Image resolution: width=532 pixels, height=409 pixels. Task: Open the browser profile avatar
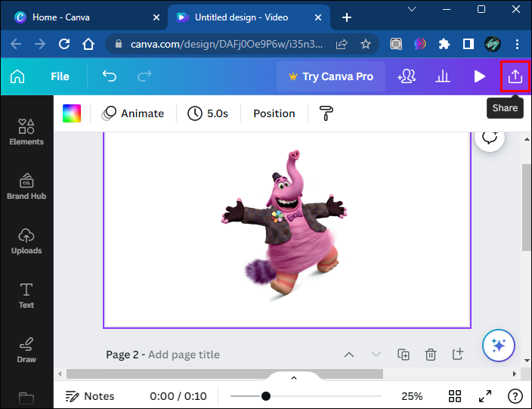coord(492,44)
